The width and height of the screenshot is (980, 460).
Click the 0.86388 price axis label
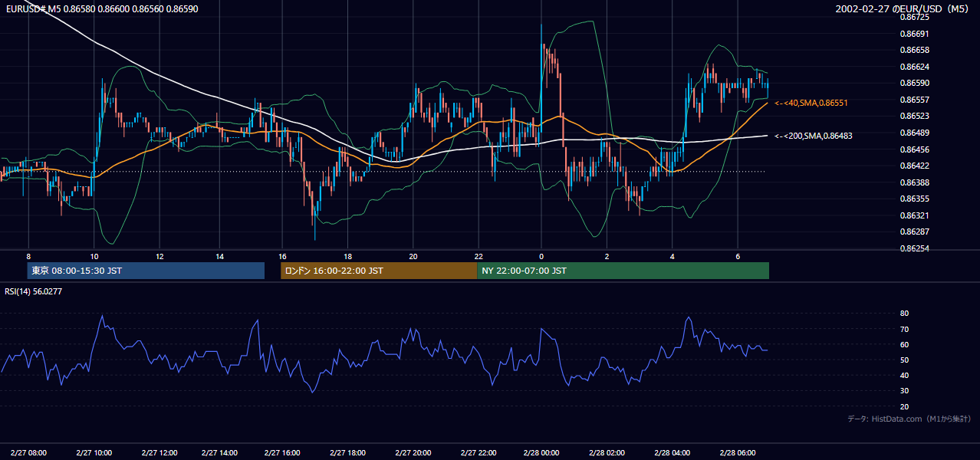[x=916, y=182]
